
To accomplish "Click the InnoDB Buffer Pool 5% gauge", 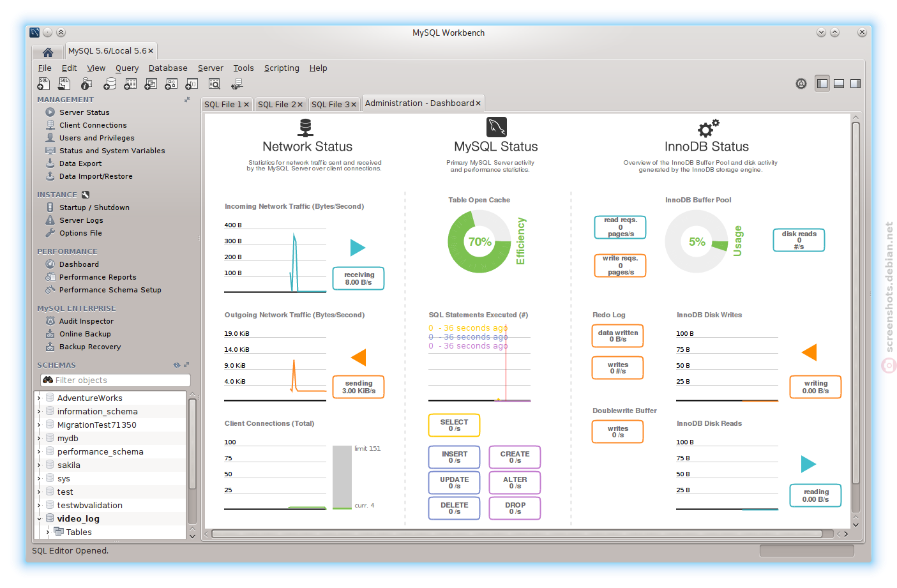I will coord(697,241).
